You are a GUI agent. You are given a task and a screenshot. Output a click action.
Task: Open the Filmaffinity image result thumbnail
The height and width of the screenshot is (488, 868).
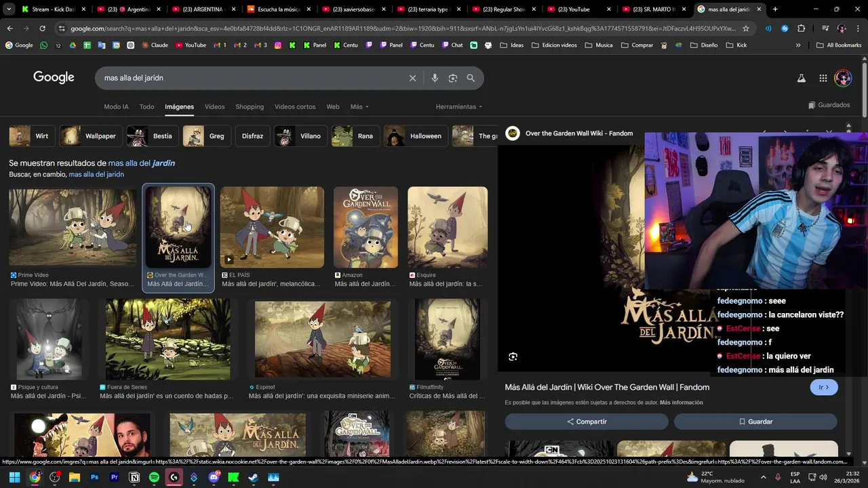pyautogui.click(x=448, y=339)
